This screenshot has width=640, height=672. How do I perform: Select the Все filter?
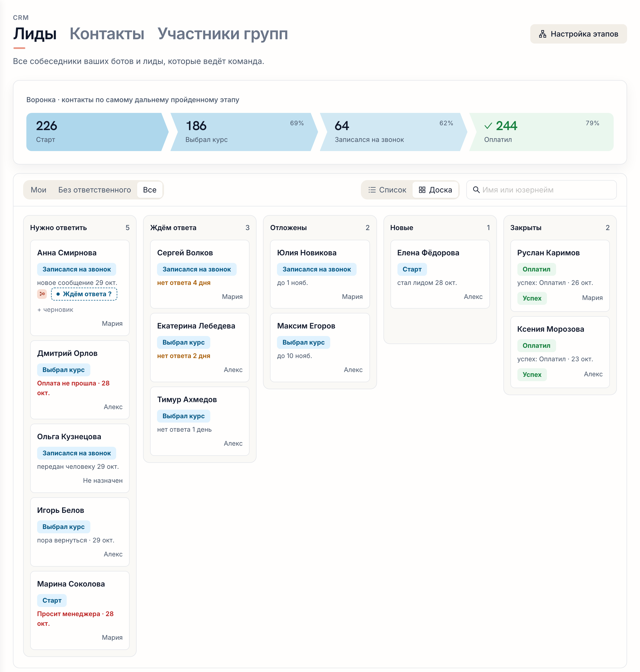tap(150, 190)
